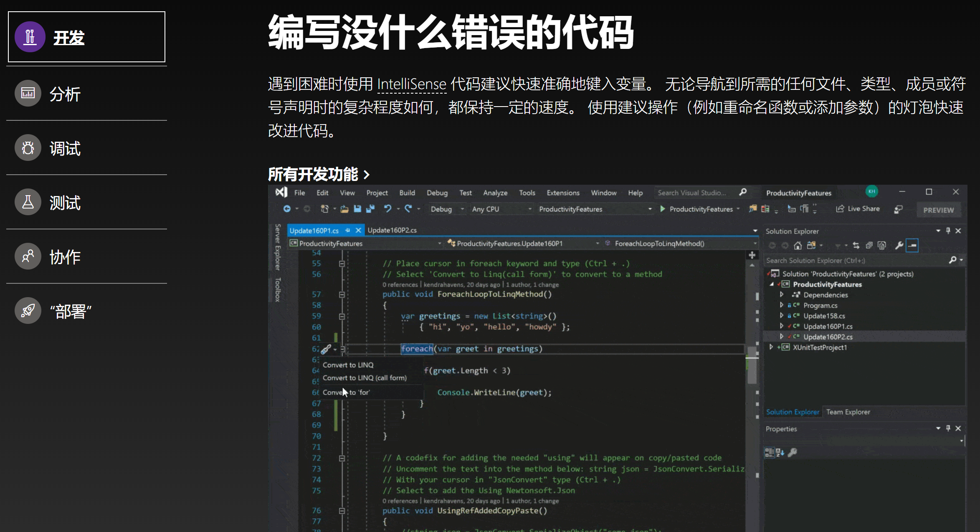Click the Live Share button
This screenshot has width=980, height=532.
(858, 209)
